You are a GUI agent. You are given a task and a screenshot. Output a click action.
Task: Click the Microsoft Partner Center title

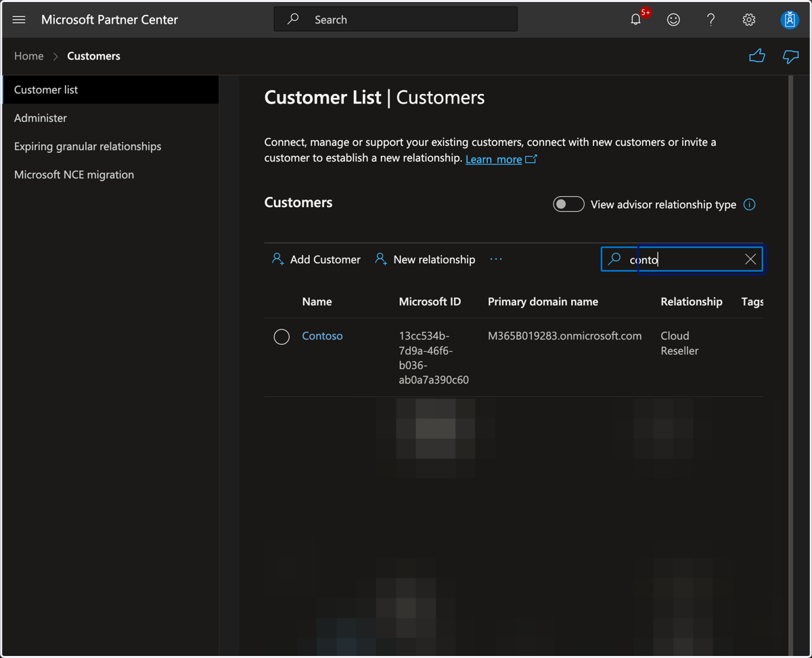coord(110,20)
